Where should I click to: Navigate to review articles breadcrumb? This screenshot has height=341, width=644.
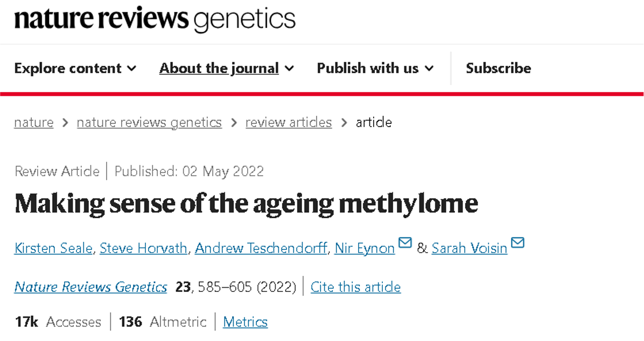tap(289, 123)
